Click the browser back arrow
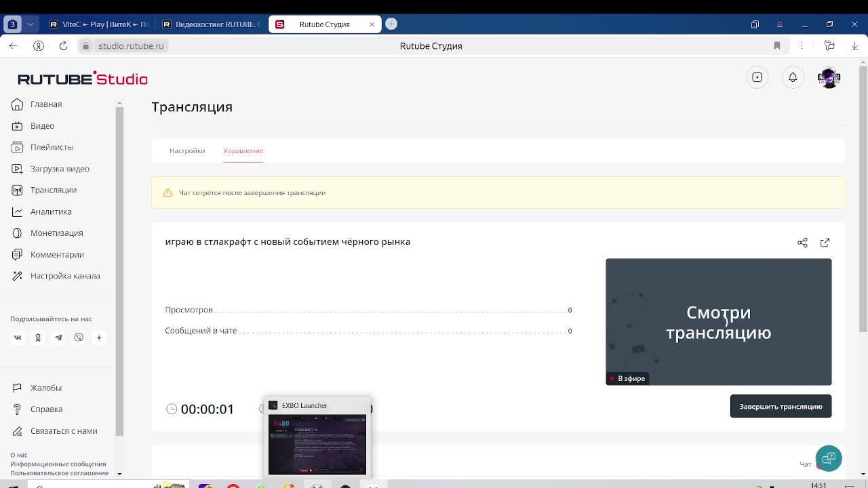The width and height of the screenshot is (868, 488). pos(14,46)
